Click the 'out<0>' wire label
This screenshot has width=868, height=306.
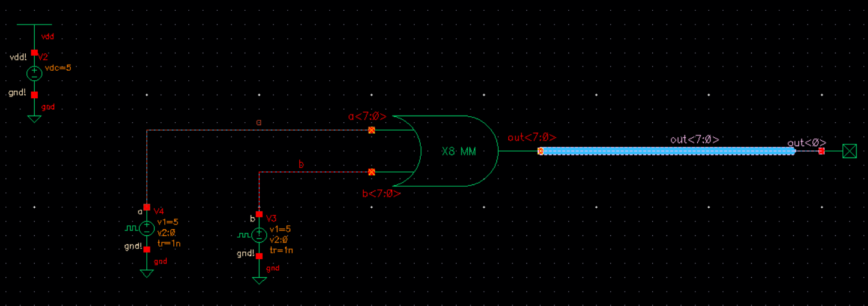pyautogui.click(x=807, y=143)
